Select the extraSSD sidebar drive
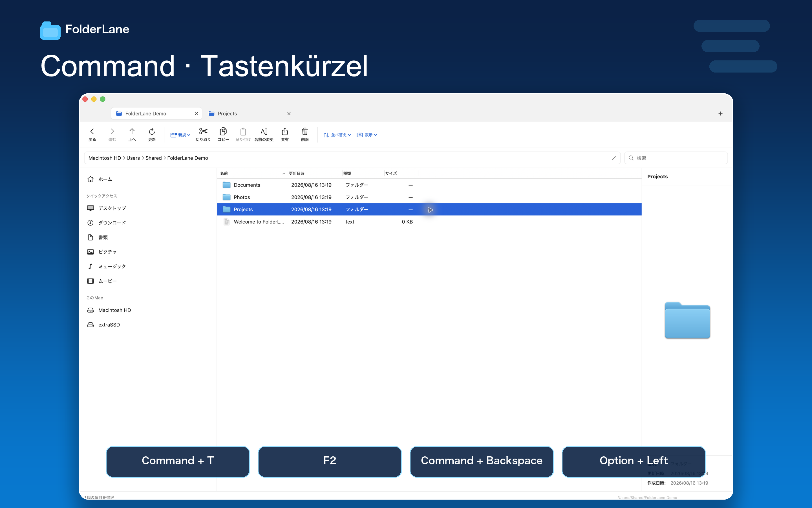The width and height of the screenshot is (812, 508). tap(103, 325)
